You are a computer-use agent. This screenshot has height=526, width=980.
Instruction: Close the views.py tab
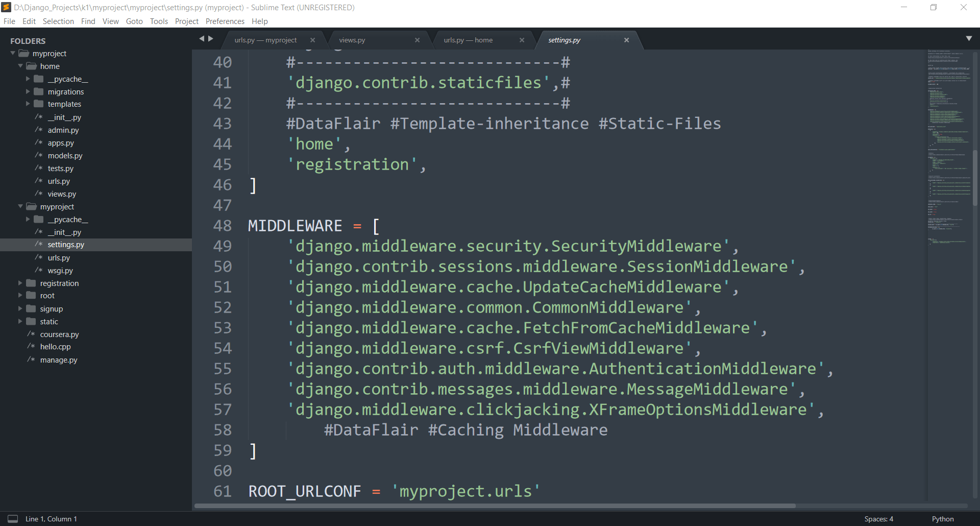[418, 40]
